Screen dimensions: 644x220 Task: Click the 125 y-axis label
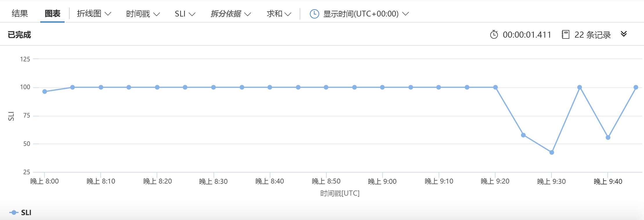click(x=25, y=59)
